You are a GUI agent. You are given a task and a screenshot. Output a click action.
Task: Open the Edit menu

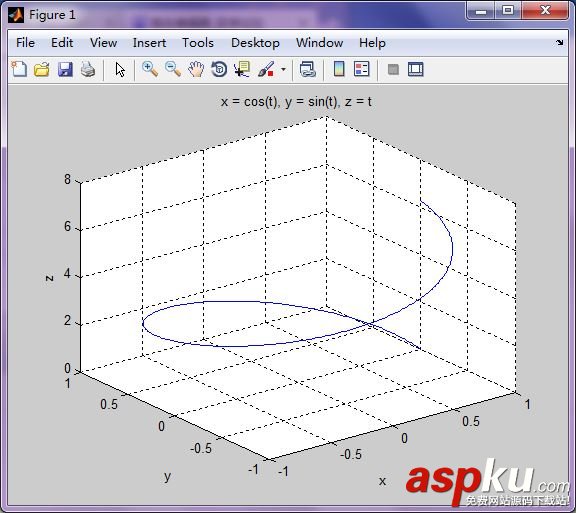(x=62, y=43)
